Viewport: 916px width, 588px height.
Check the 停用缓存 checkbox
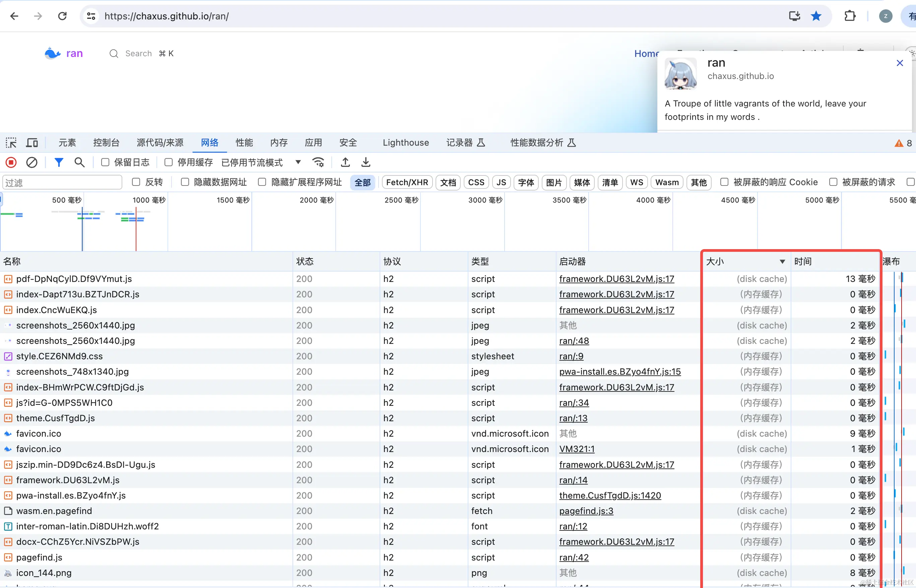click(169, 163)
